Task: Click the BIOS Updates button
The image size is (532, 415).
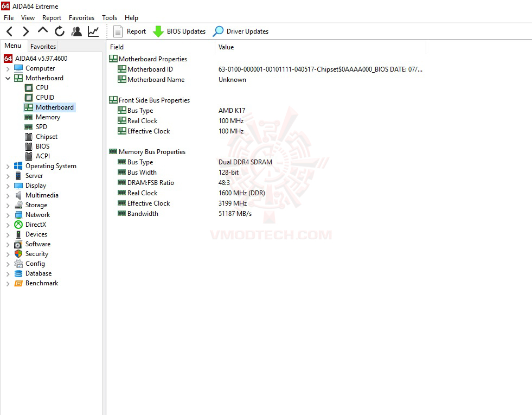Action: (179, 31)
